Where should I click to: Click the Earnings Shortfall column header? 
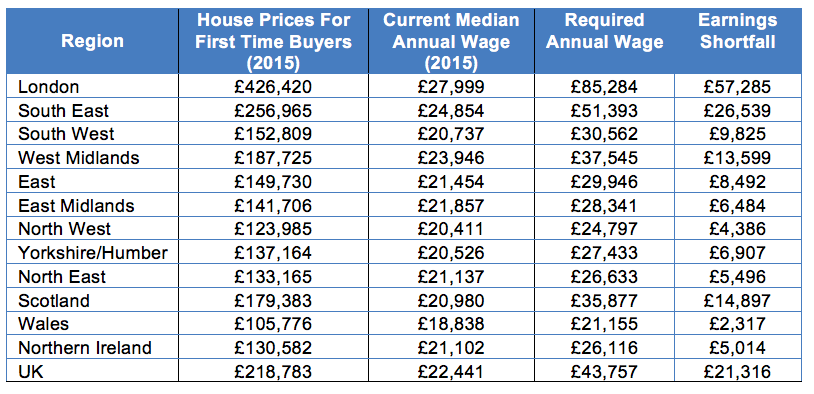(x=737, y=31)
